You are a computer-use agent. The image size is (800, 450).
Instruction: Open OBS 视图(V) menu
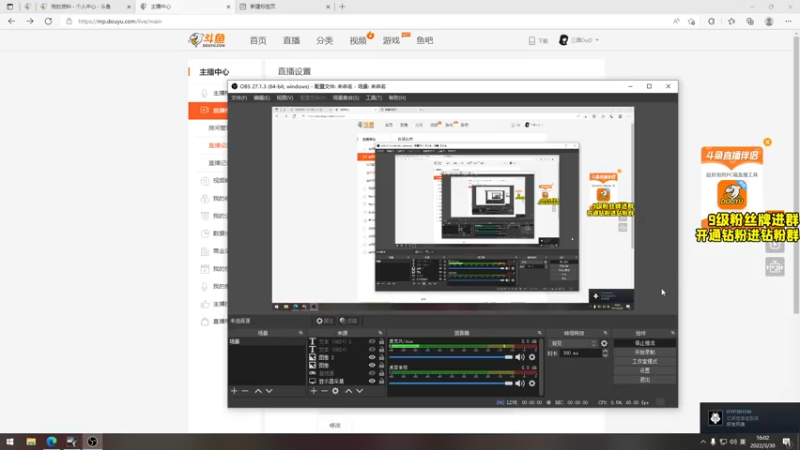(x=285, y=97)
